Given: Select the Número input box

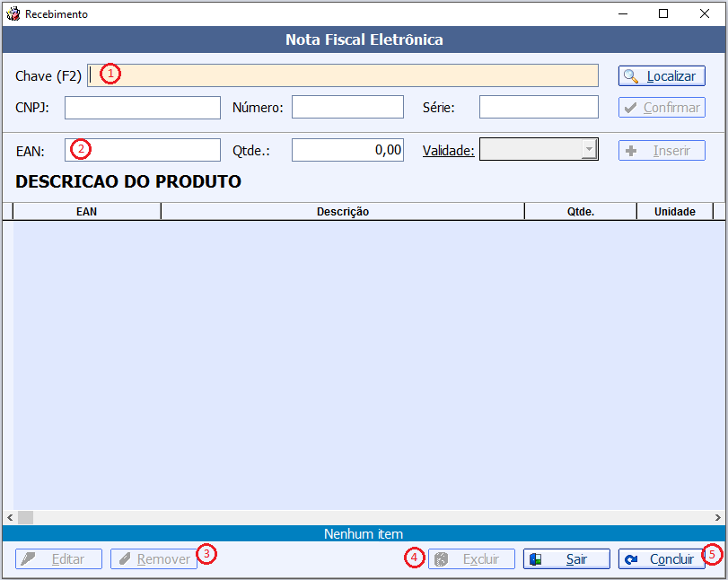Looking at the screenshot, I should click(x=347, y=108).
